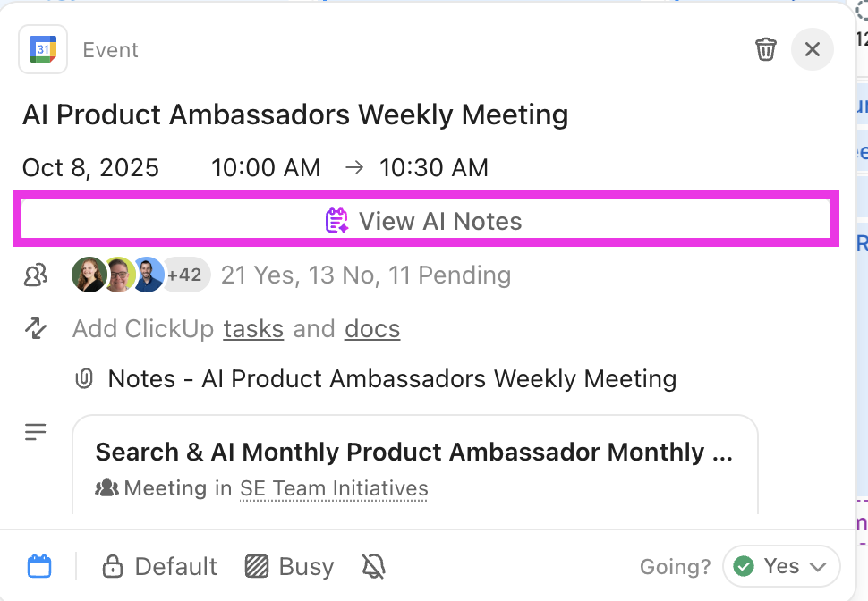Open the Going? Yes dropdown
Viewport: 868px width, 601px height.
[780, 566]
